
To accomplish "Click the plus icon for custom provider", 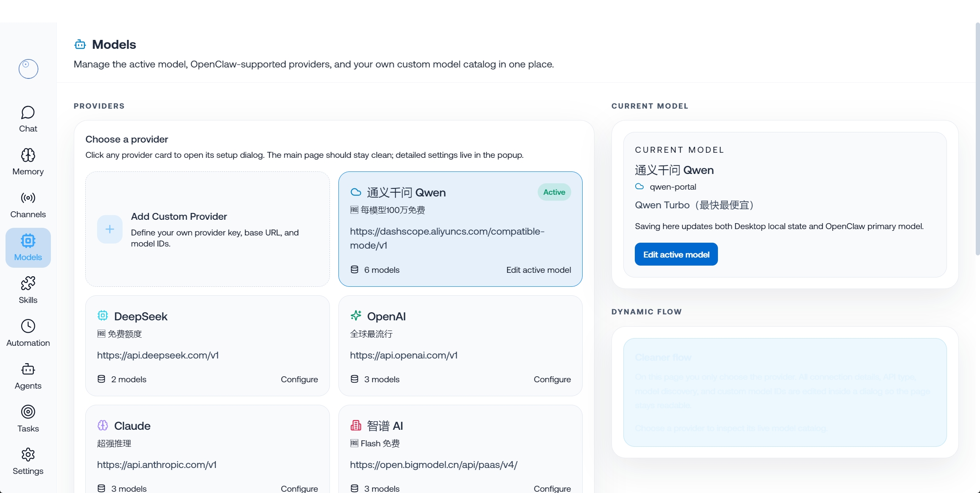I will click(x=110, y=230).
